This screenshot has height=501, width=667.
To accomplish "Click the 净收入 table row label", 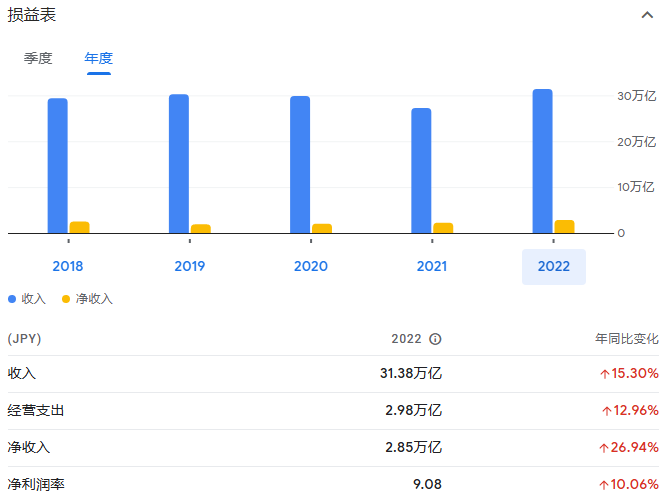I will click(x=29, y=447).
